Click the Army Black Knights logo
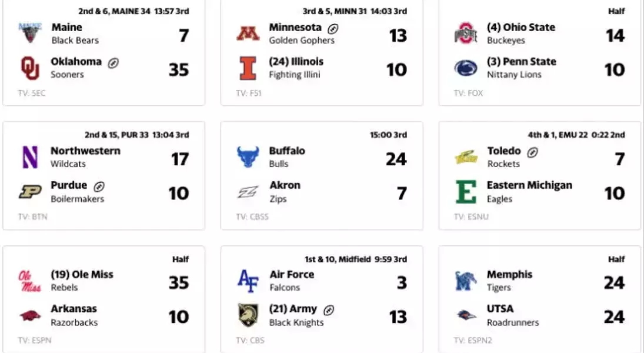The height and width of the screenshot is (353, 644). (248, 315)
